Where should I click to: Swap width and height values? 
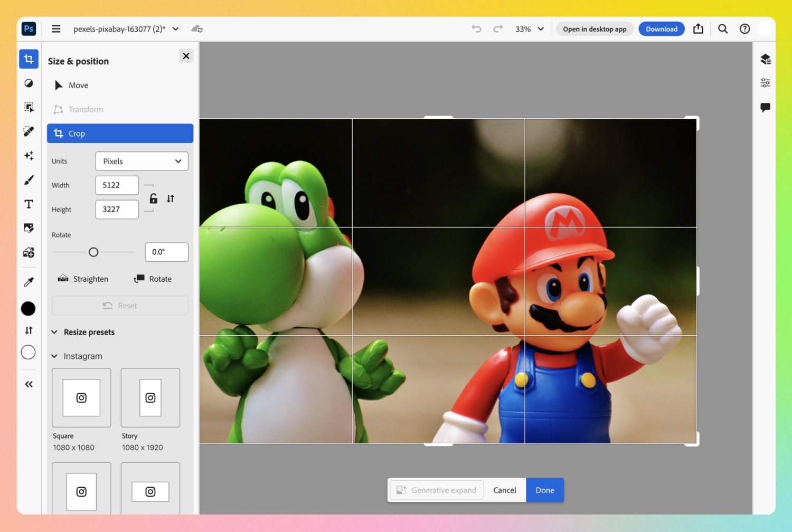[170, 198]
